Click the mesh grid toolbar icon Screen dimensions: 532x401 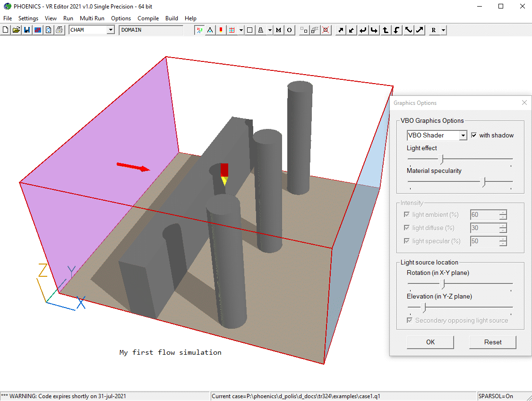[x=232, y=30]
